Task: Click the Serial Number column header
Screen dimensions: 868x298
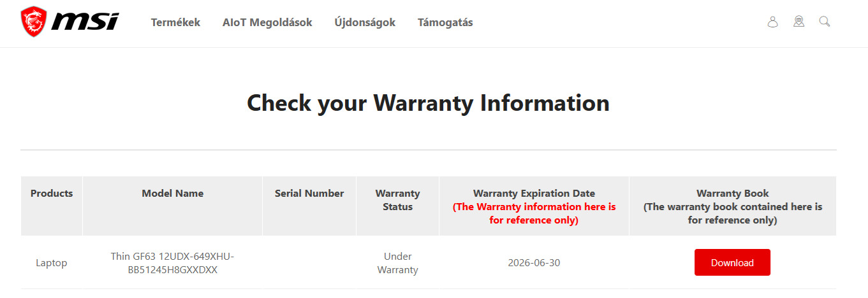Action: 309,194
